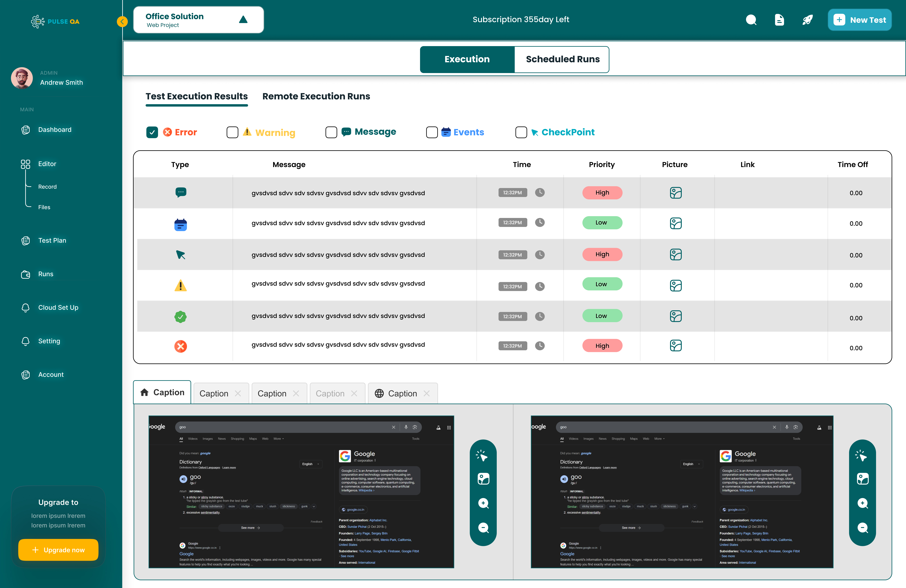Enable the Events filter checkbox
906x588 pixels.
(432, 132)
